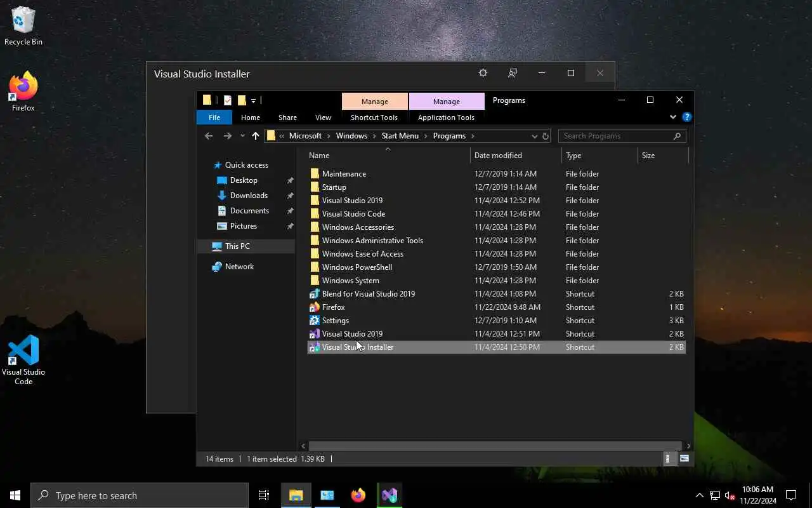The image size is (812, 508).
Task: Click the horizontal scrollbar thumb
Action: click(495, 446)
